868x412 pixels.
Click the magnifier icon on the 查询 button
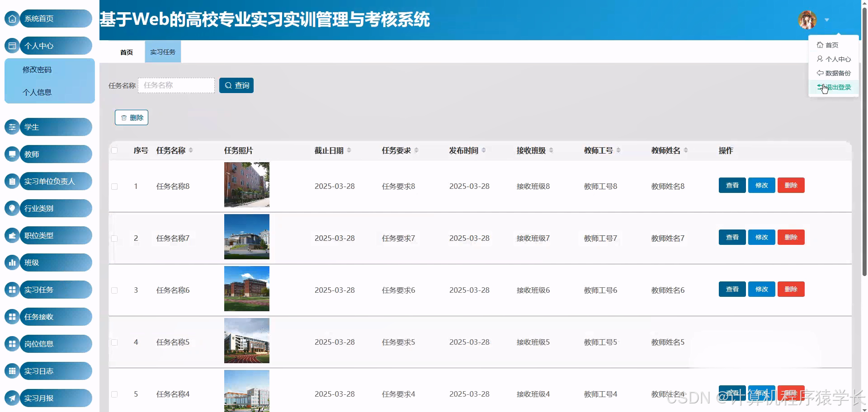[228, 85]
